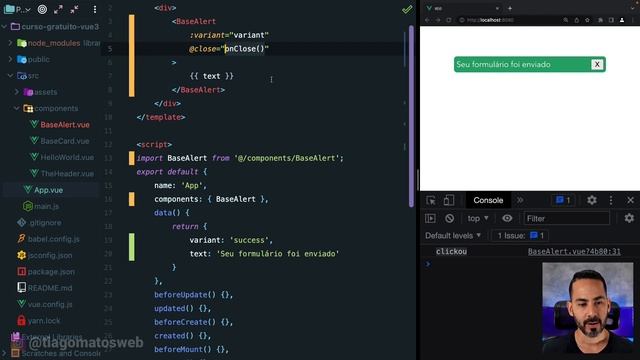Open main.js from the project tree
This screenshot has width=640, height=360.
[41, 206]
